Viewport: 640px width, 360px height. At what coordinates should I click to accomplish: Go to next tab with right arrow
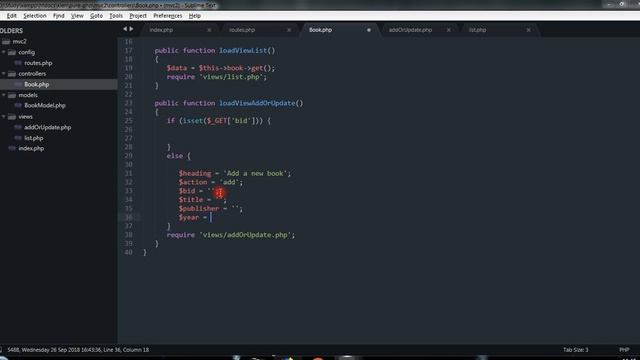tap(131, 29)
